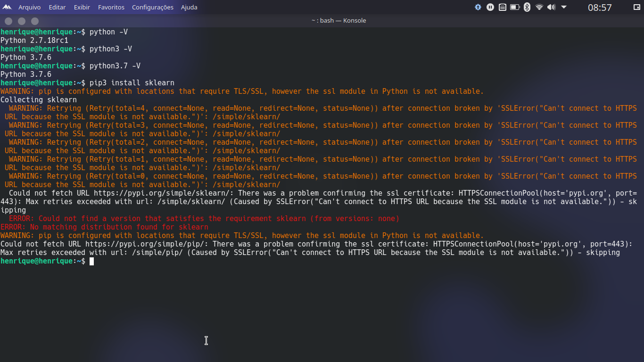The height and width of the screenshot is (362, 644).
Task: Click the 'Python 2.7.18rc1' output line
Action: point(34,41)
